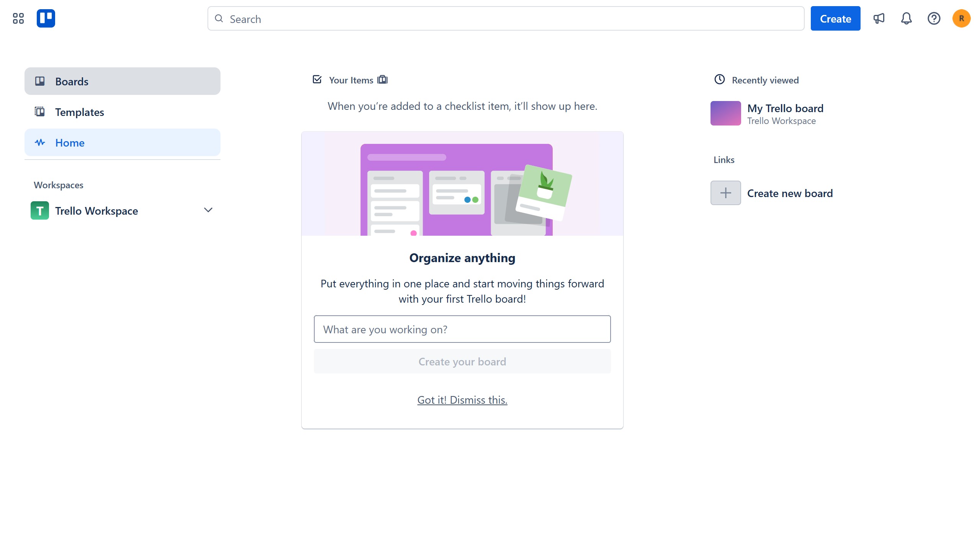
Task: Click the megaphone announcements icon
Action: coord(879,18)
